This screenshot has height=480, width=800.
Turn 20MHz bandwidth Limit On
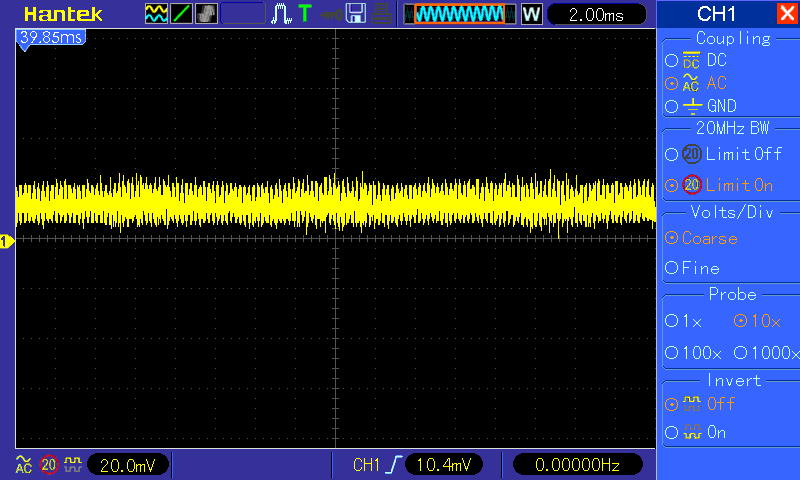719,185
